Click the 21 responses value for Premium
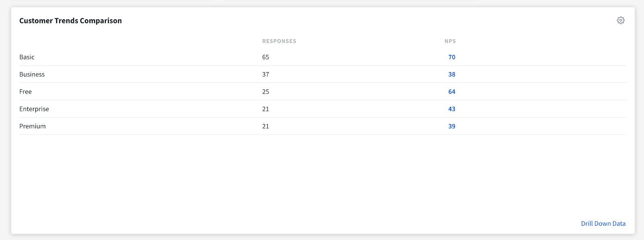Screen dimensions: 644x240 [x=266, y=126]
